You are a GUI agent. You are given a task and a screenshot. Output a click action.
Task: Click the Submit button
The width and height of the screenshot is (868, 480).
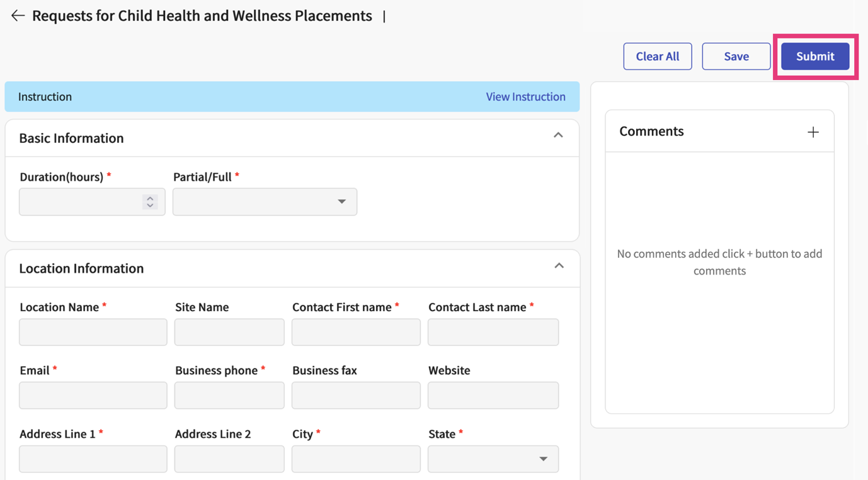[814, 56]
